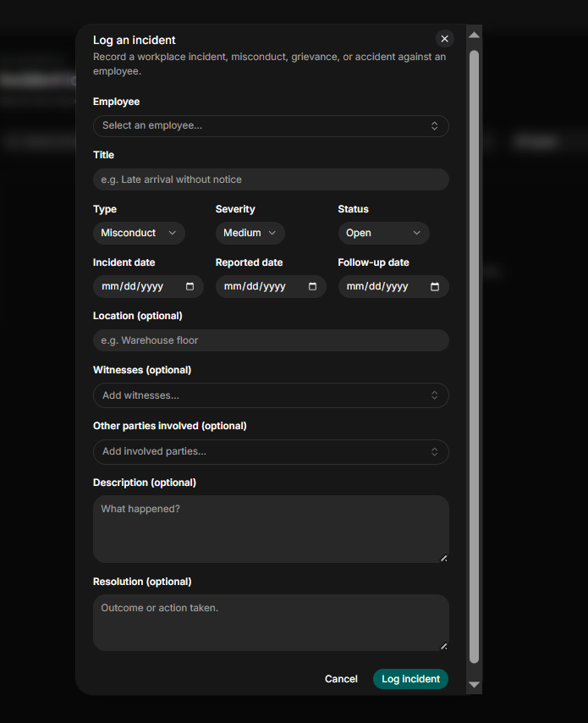Open the Add involved parties combo box

point(271,452)
